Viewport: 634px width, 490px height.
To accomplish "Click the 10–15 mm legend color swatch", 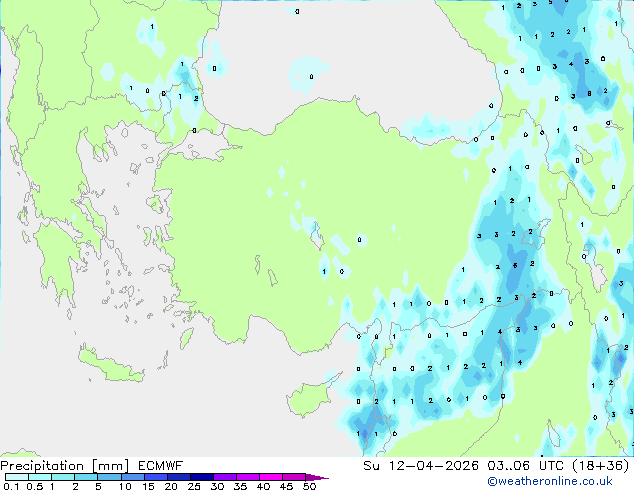I will [x=133, y=477].
